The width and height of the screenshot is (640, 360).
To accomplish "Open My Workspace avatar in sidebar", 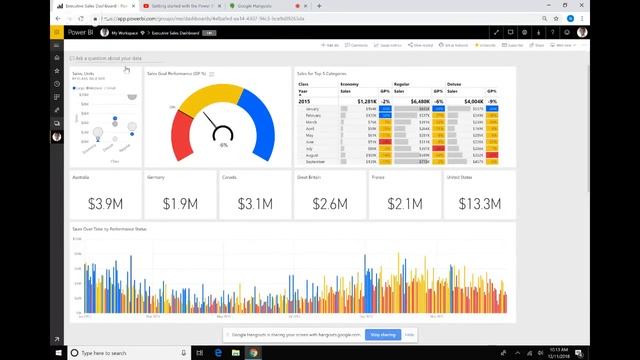I will [57, 137].
